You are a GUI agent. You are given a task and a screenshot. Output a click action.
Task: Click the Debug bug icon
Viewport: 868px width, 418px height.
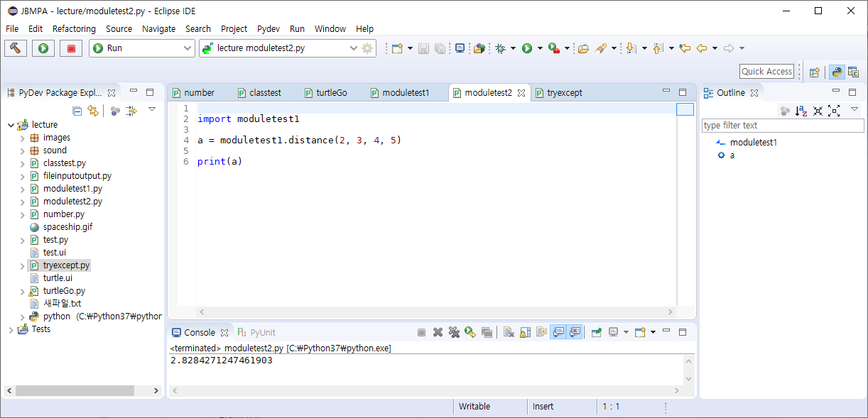tap(501, 48)
